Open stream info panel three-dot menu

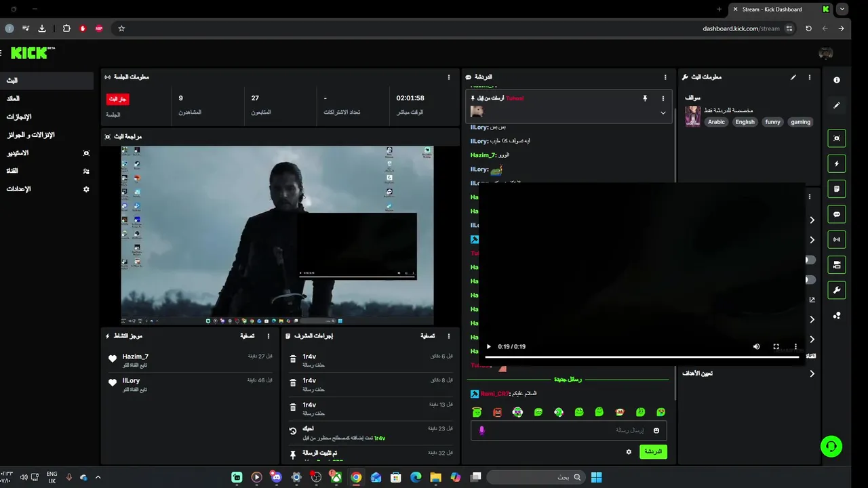click(809, 77)
